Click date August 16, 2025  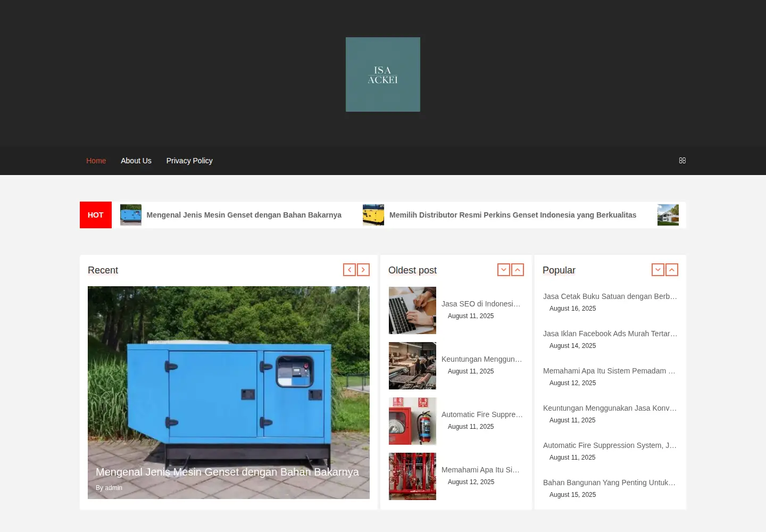572,309
